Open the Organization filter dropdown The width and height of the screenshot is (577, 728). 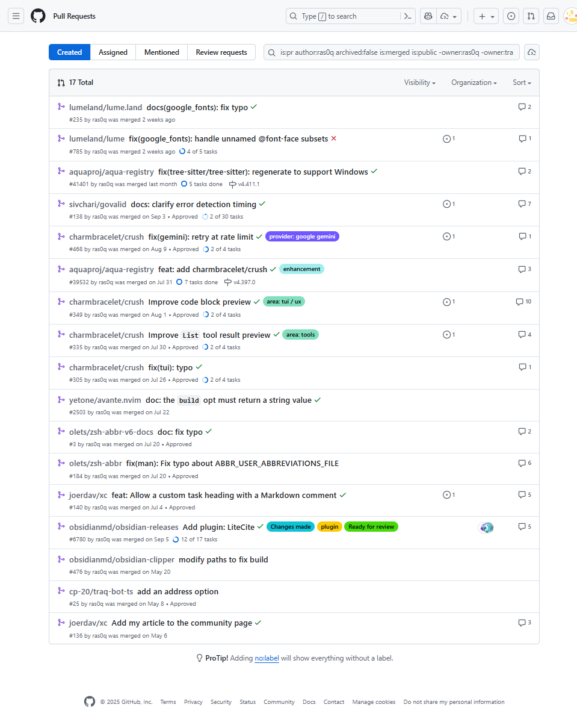pyautogui.click(x=474, y=82)
